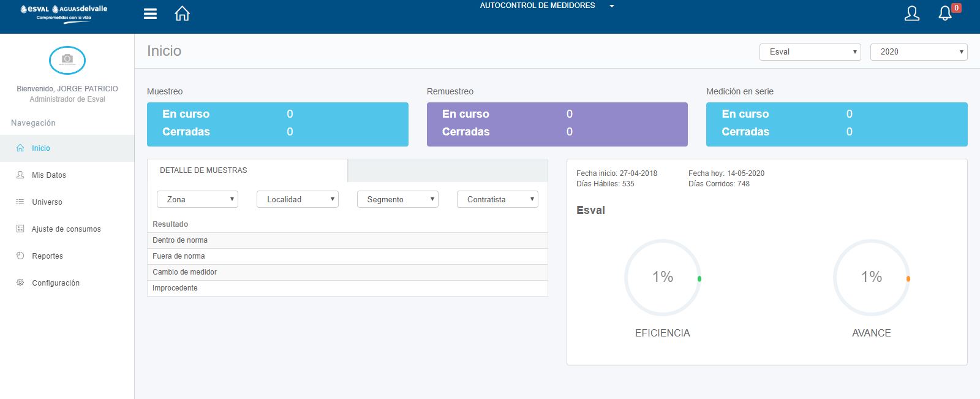
Task: Click the Esval Aguas del Valle logo
Action: click(64, 12)
